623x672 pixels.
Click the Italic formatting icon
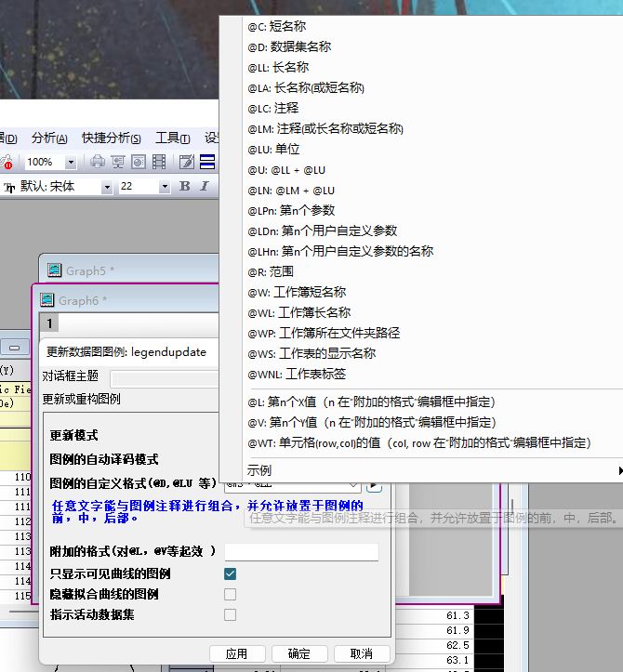tap(204, 187)
